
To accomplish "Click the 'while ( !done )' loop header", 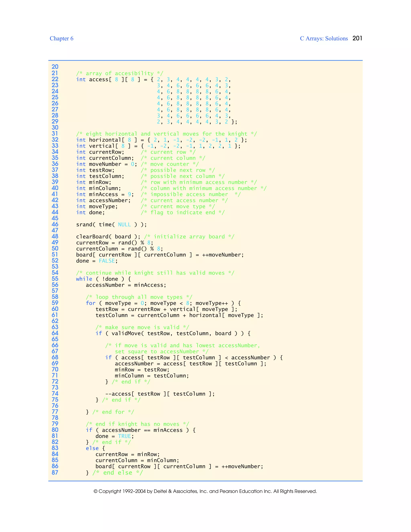I will (x=103, y=279).
